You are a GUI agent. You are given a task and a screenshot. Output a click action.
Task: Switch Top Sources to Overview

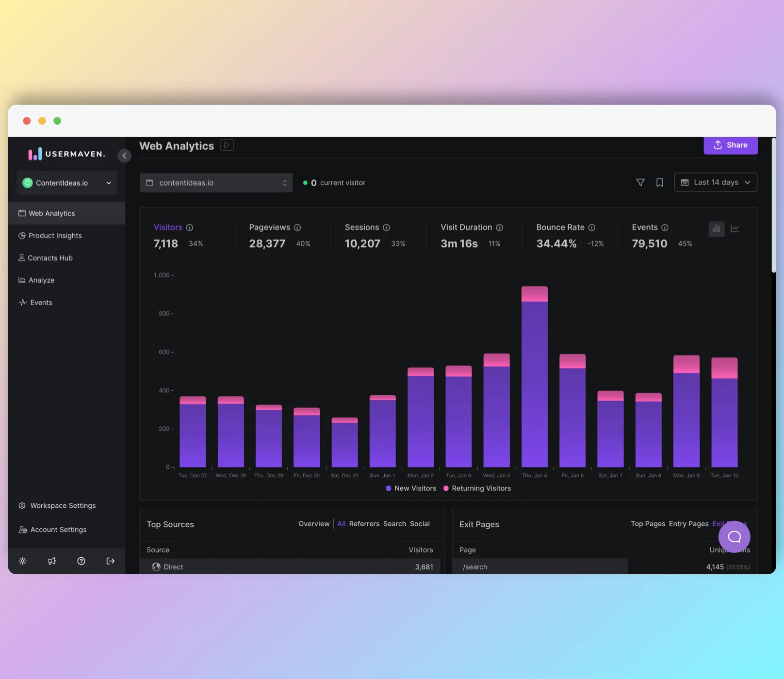[314, 524]
